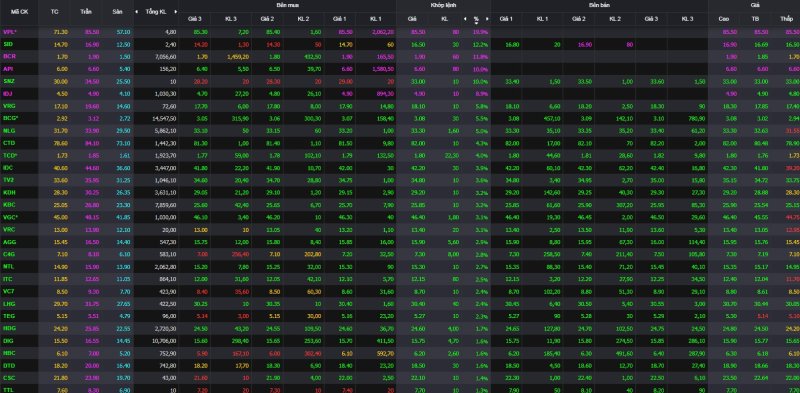
Task: Open the MLG stock symbol
Action: coord(9,131)
